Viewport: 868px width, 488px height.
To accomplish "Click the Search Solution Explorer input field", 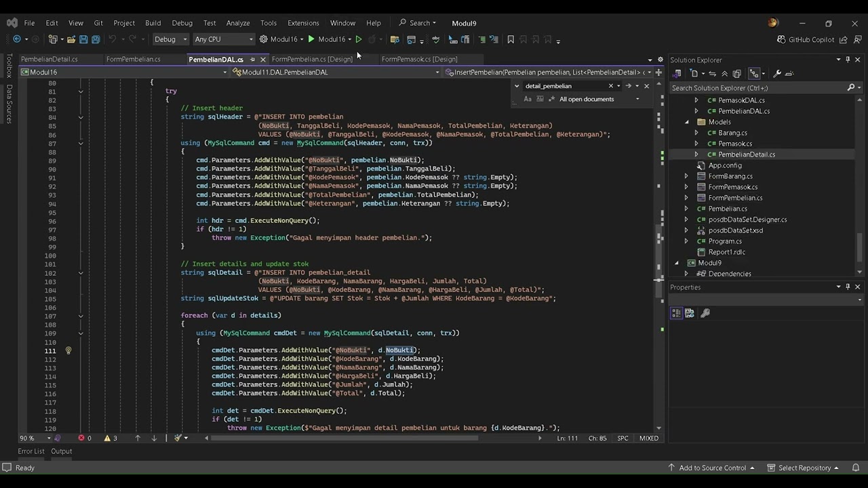I will click(x=758, y=88).
